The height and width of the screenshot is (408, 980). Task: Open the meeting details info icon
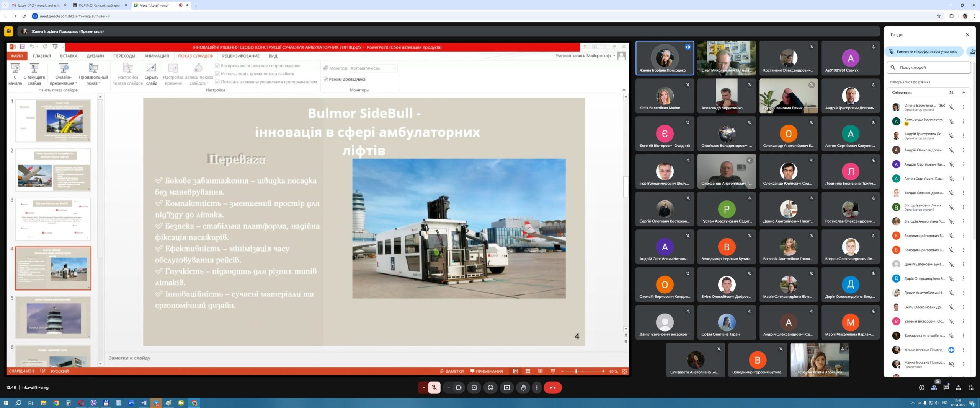(922, 387)
